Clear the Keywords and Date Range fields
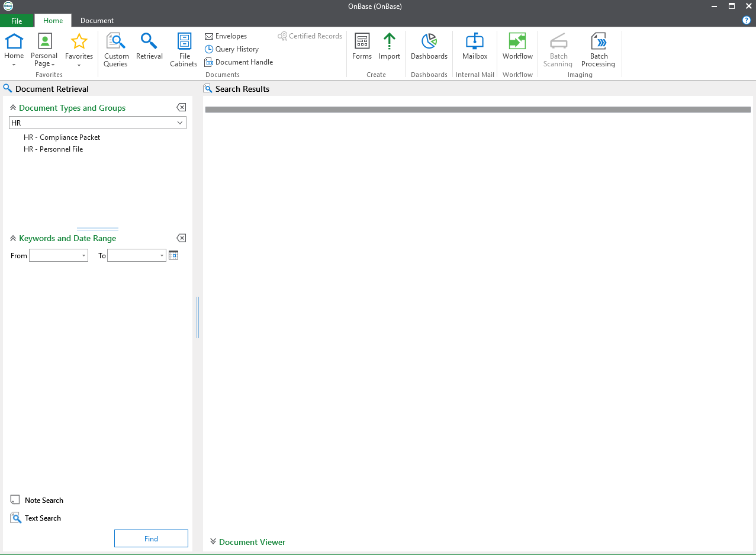 (181, 238)
